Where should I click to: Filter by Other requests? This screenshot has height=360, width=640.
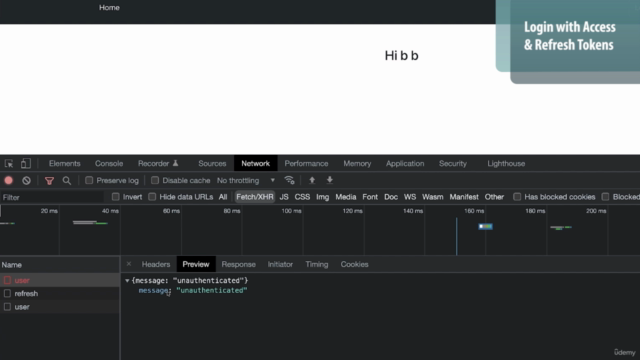pyautogui.click(x=494, y=197)
